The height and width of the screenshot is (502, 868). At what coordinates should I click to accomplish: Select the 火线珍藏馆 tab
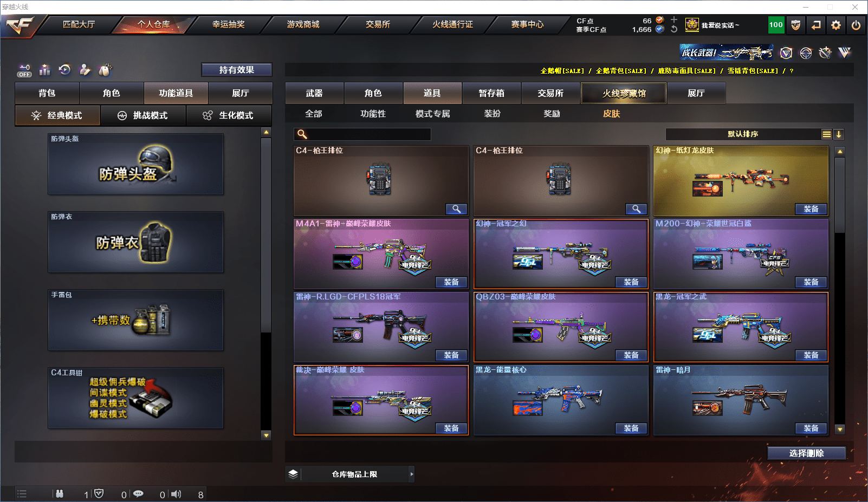[624, 93]
